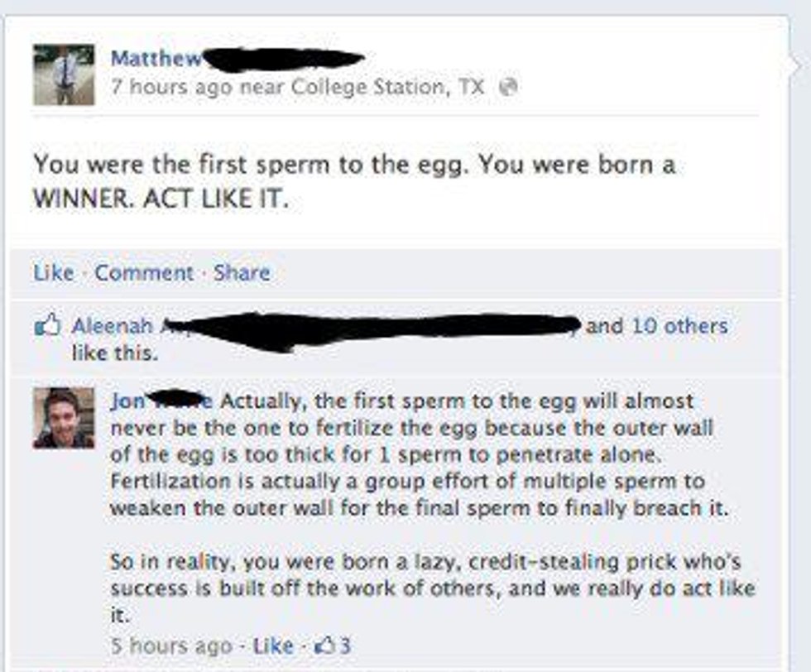
Task: Show the '10 others' who liked this
Action: point(679,326)
